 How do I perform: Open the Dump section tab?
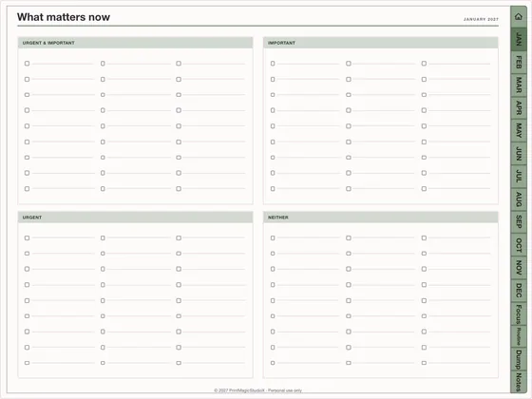coord(519,359)
